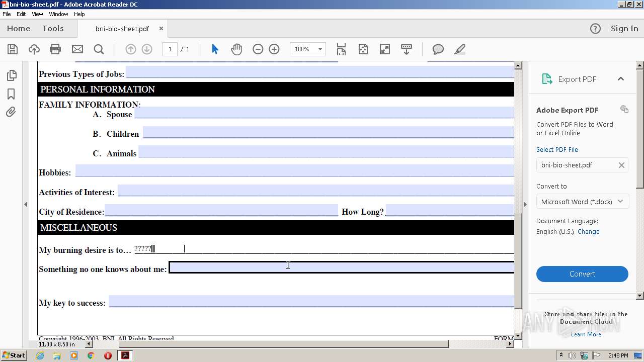
Task: Toggle scrolling page display icon
Action: [341, 49]
